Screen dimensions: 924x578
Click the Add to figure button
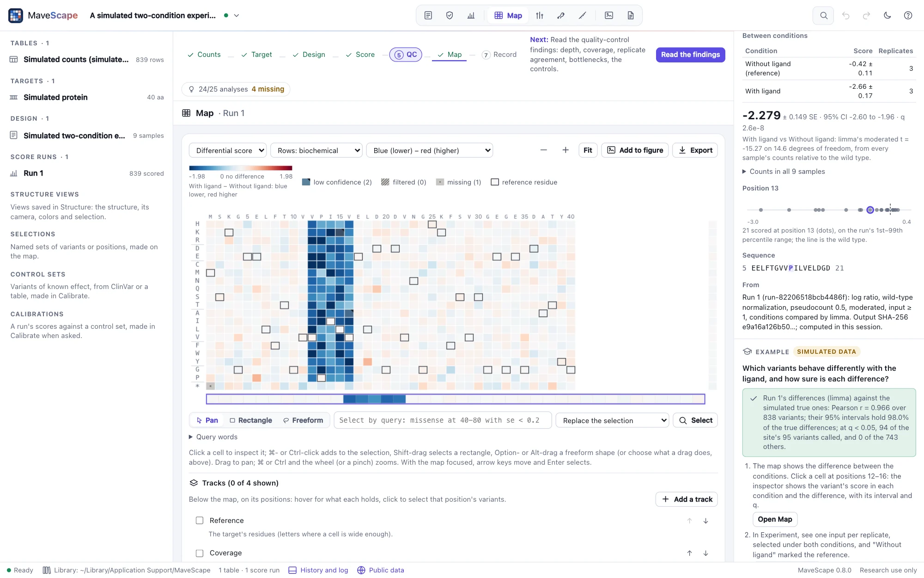click(x=635, y=150)
